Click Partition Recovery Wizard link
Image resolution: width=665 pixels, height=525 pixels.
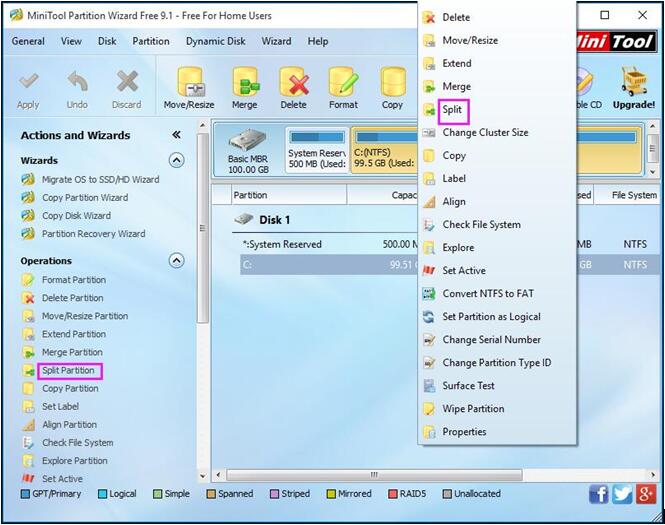pyautogui.click(x=93, y=234)
